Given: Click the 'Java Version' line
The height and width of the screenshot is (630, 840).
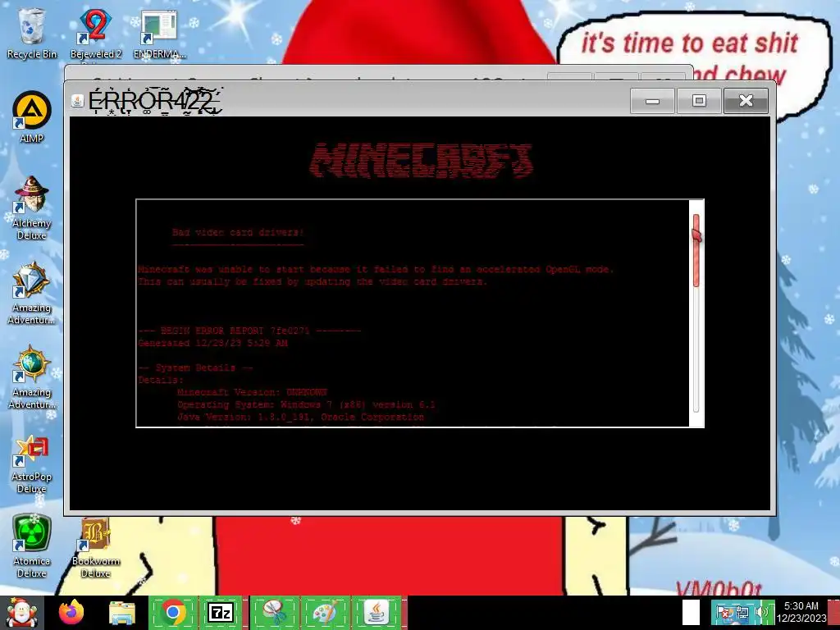Looking at the screenshot, I should click(x=300, y=417).
